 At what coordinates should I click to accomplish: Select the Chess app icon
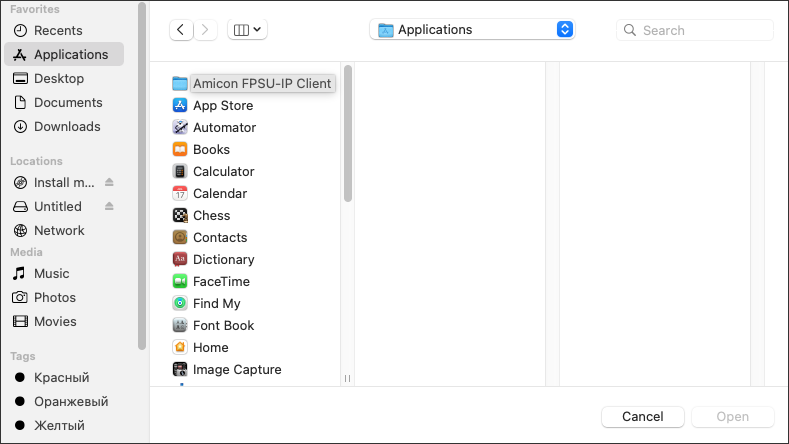[180, 215]
